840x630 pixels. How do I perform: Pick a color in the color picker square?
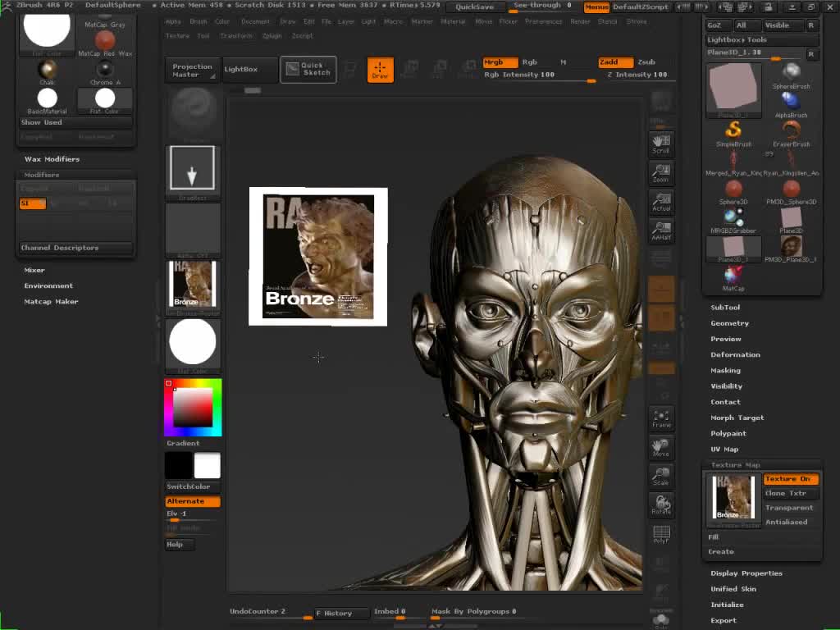192,407
